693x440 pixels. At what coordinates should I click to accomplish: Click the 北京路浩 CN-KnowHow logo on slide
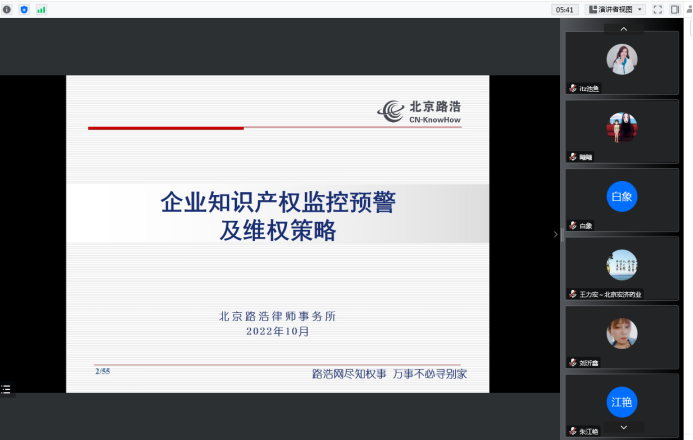point(419,112)
